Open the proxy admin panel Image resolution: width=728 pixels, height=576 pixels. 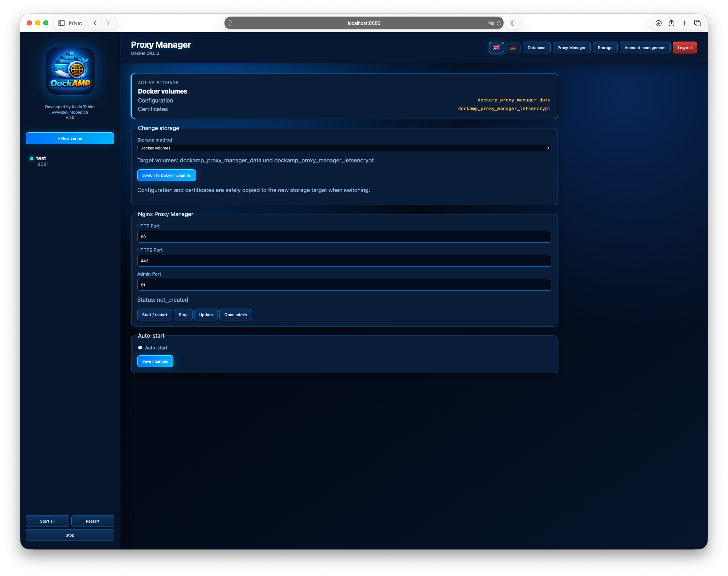[235, 315]
